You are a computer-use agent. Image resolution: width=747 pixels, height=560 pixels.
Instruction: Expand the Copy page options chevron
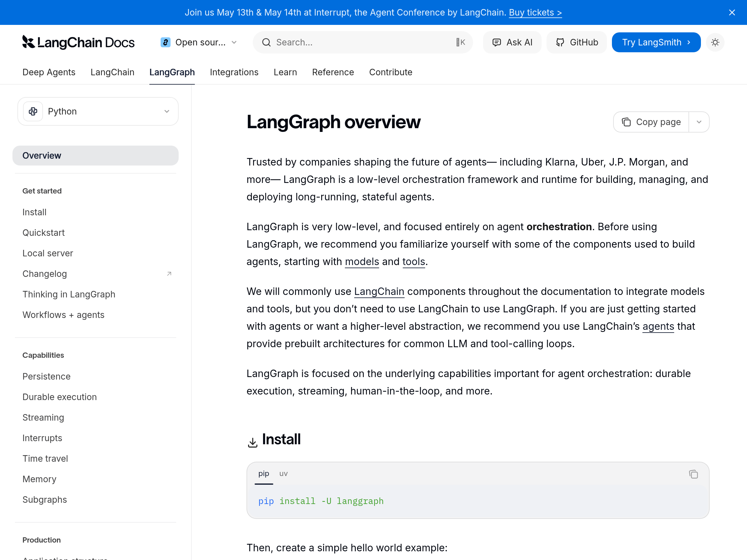(x=699, y=122)
